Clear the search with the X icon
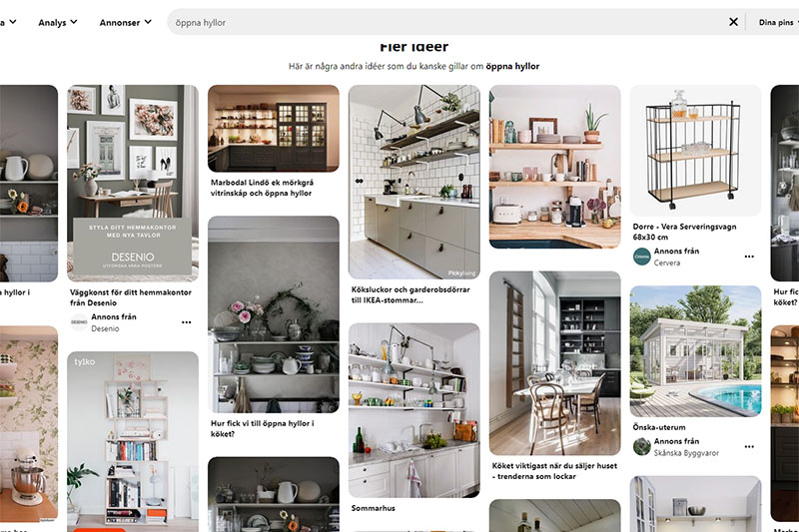799x532 pixels. (733, 22)
